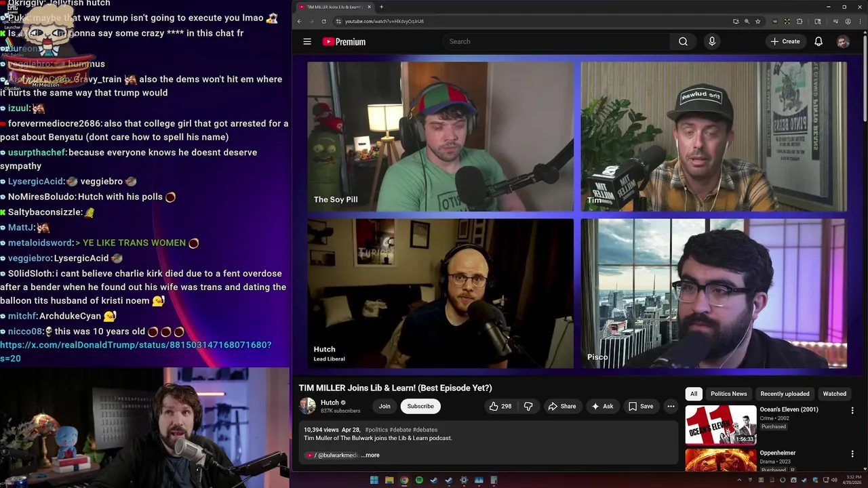Open the Hutch channel avatar
The width and height of the screenshot is (868, 488).
307,406
